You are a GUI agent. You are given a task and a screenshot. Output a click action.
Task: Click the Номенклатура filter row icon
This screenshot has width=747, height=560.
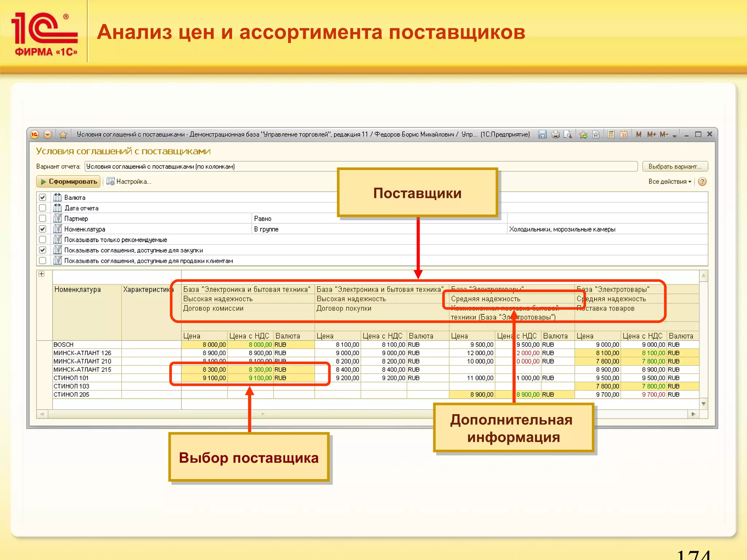point(58,229)
